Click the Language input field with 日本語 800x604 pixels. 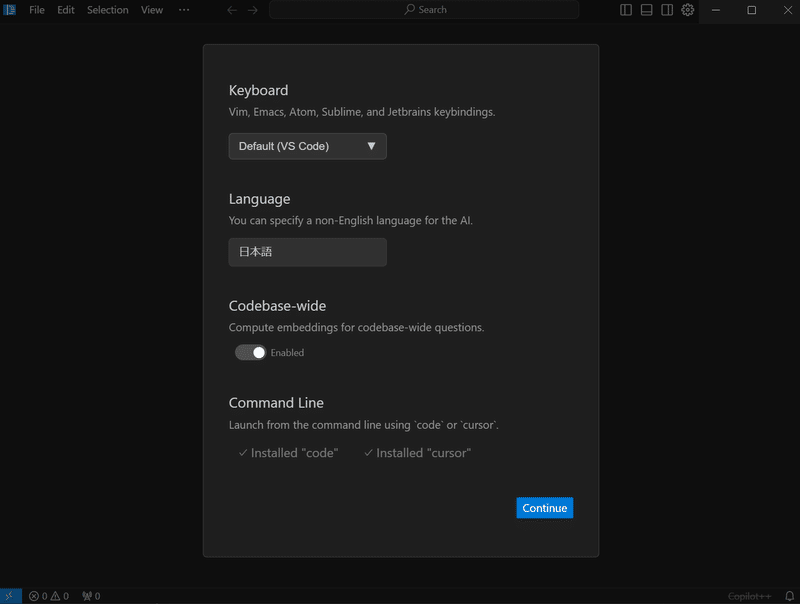[x=308, y=252]
